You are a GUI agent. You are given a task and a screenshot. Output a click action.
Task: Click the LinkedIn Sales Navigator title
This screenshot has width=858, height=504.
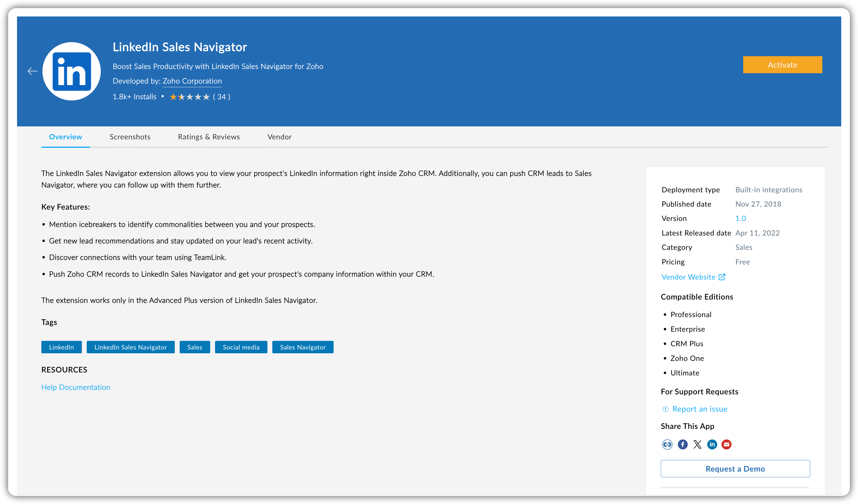pyautogui.click(x=180, y=47)
